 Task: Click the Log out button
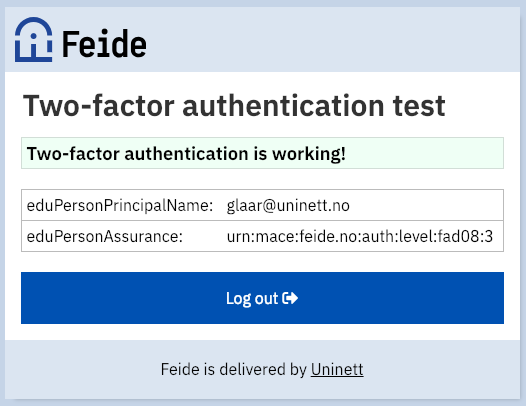pyautogui.click(x=262, y=298)
